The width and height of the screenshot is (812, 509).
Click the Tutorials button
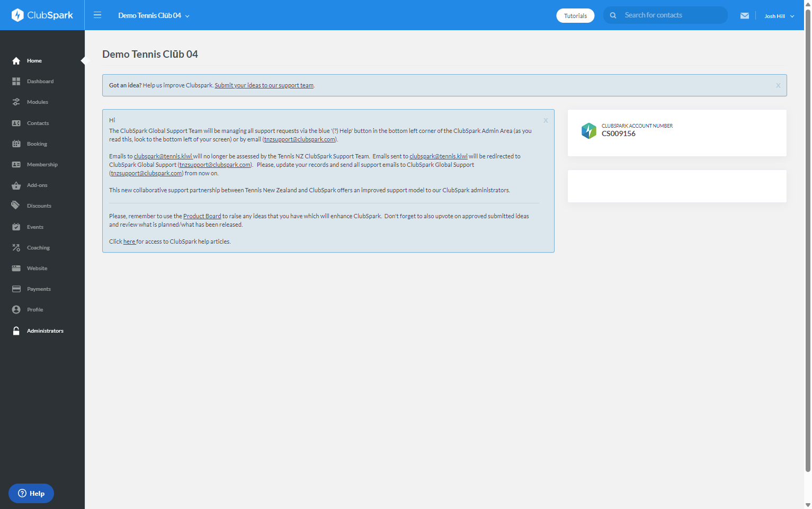[575, 16]
